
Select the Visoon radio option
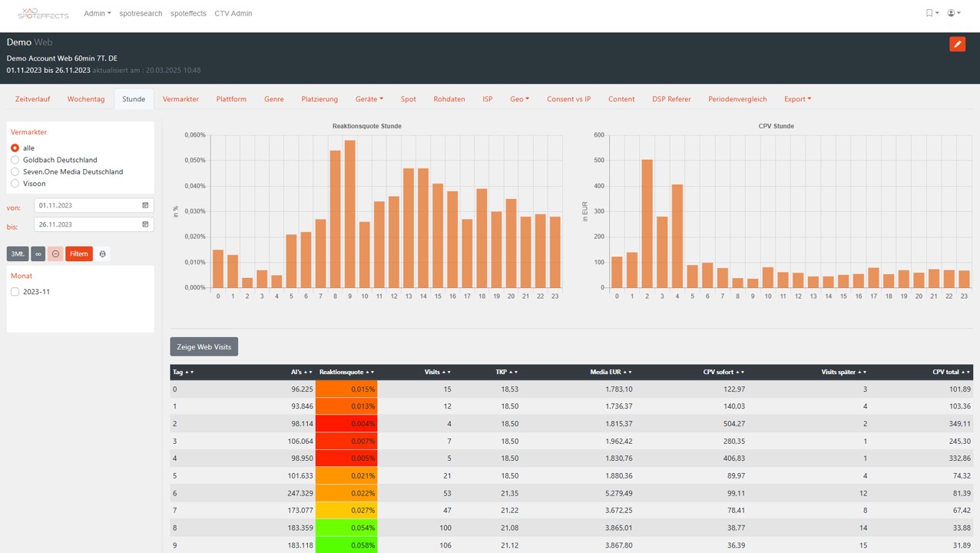click(x=15, y=184)
